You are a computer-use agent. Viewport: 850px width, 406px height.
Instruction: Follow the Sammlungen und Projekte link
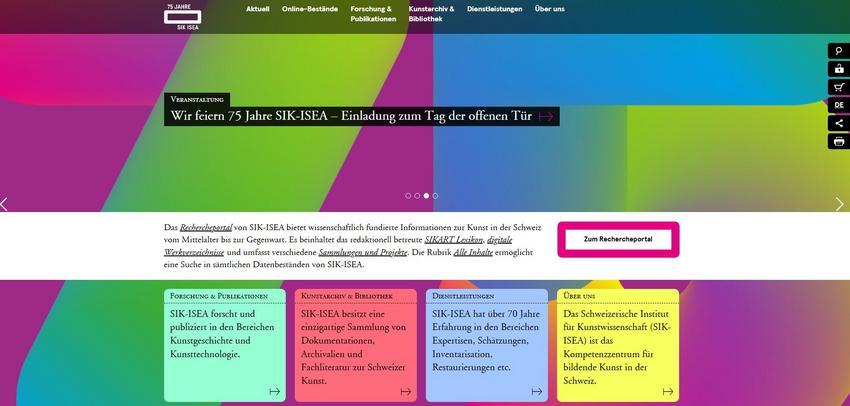tap(363, 253)
